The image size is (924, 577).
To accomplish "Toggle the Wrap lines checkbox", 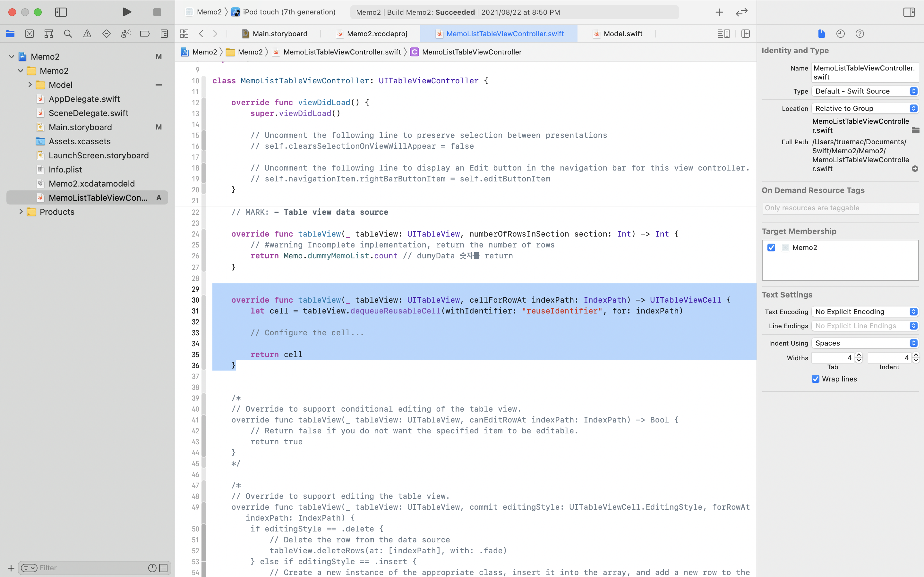I will [816, 379].
